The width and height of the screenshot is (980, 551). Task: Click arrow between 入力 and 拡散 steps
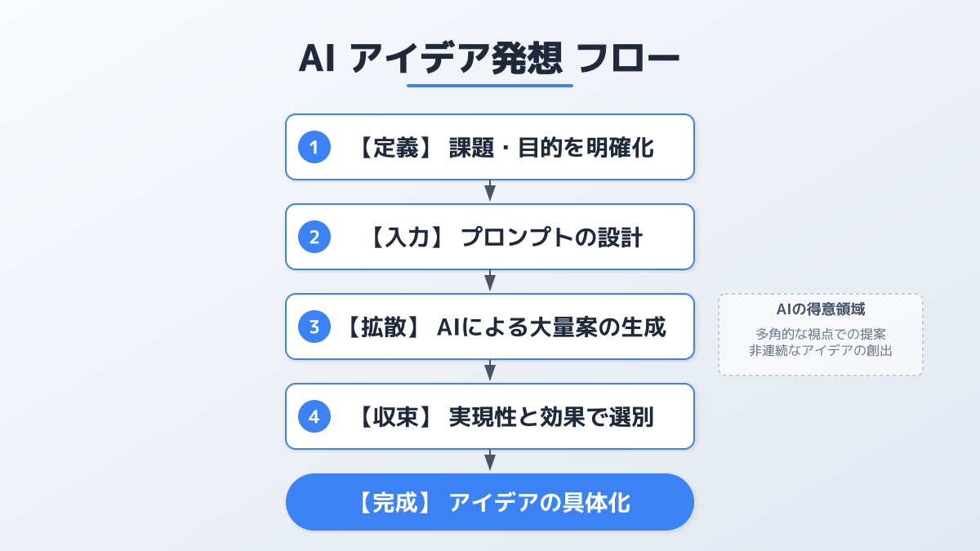click(x=490, y=282)
